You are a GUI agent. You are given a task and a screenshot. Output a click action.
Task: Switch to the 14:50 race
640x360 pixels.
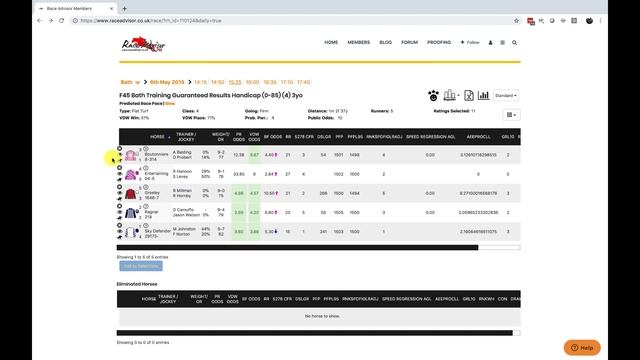pos(218,82)
